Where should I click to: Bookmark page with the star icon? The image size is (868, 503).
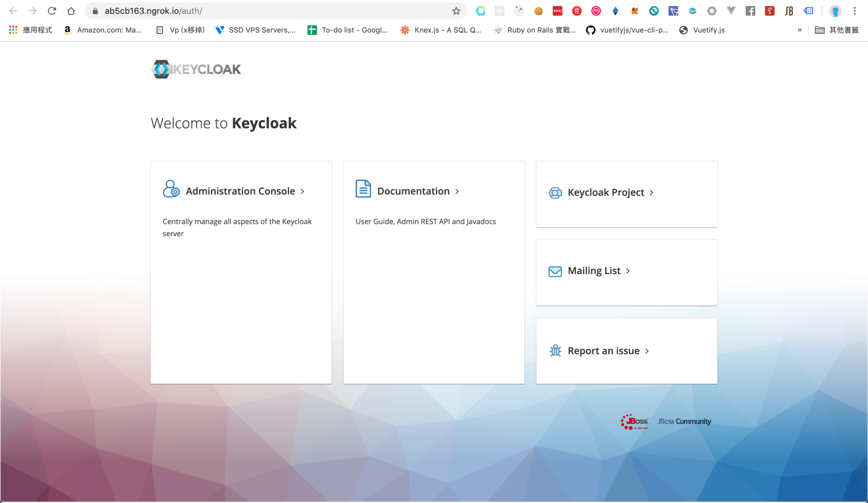(x=456, y=11)
